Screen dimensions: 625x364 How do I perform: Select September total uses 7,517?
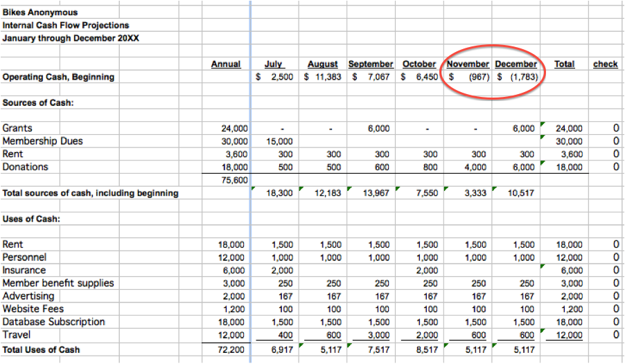pyautogui.click(x=378, y=350)
